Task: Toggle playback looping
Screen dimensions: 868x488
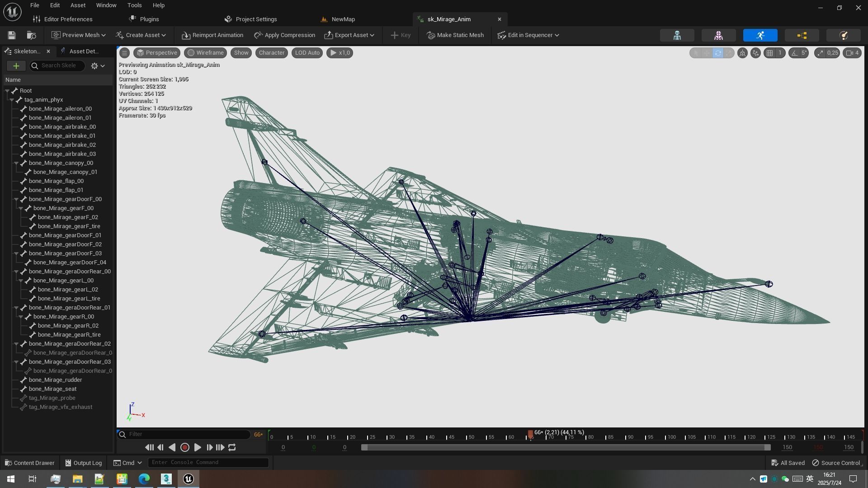Action: (232, 447)
